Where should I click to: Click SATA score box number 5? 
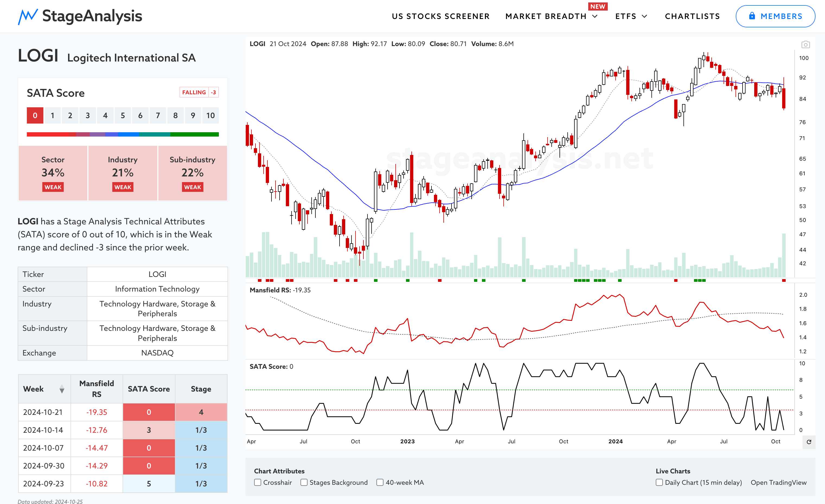123,115
